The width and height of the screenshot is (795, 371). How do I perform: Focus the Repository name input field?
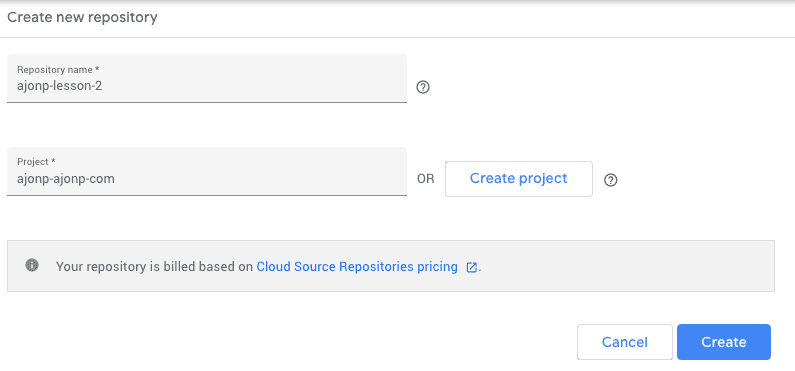click(x=207, y=79)
